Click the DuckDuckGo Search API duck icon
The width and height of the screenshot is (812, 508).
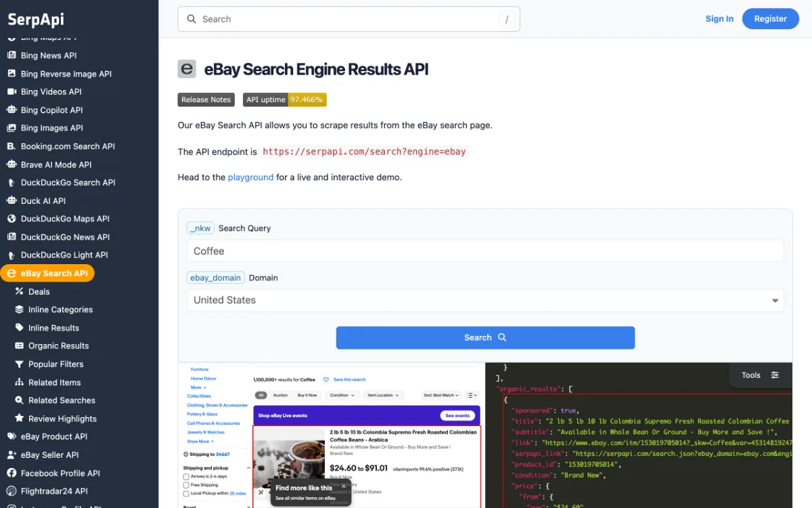pos(12,182)
